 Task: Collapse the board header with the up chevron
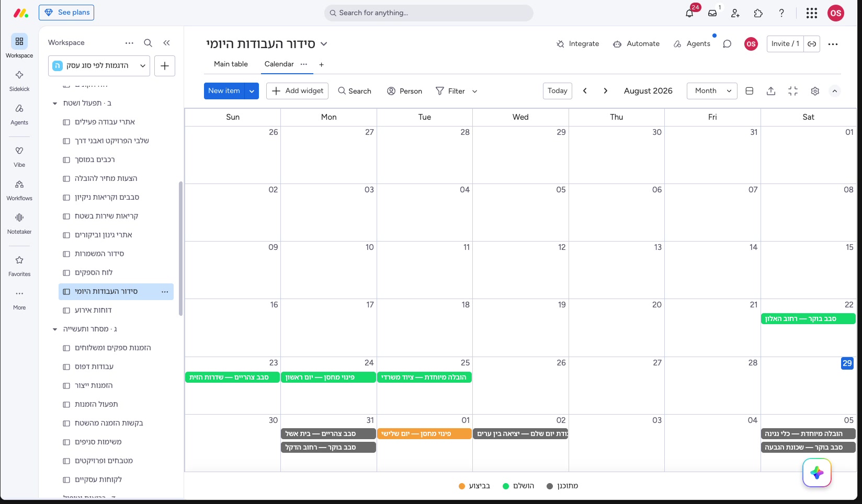coord(835,91)
